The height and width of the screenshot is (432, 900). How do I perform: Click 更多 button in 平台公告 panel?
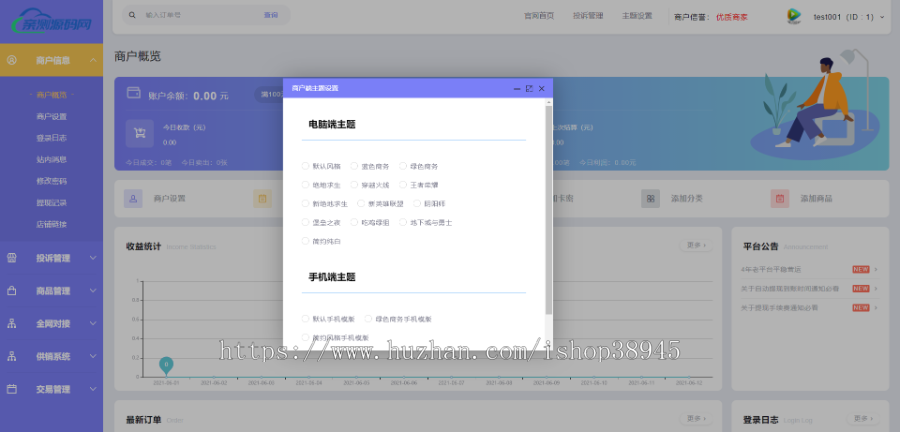coord(862,245)
